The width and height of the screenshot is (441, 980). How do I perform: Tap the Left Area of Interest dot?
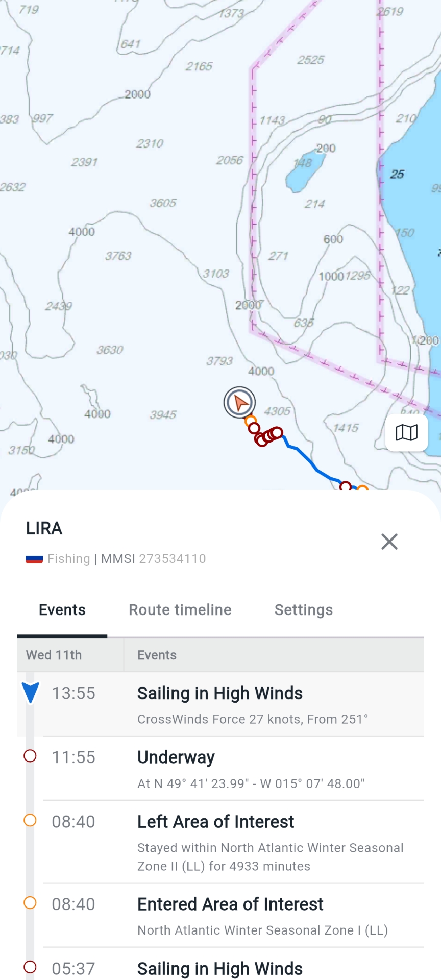point(30,820)
